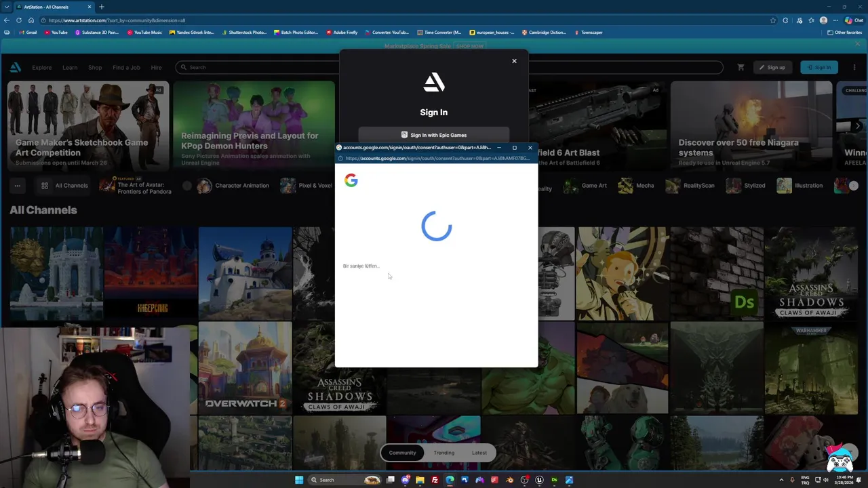Open the Game Maker's Sketchbook competition banner
The width and height of the screenshot is (868, 488).
(88, 126)
